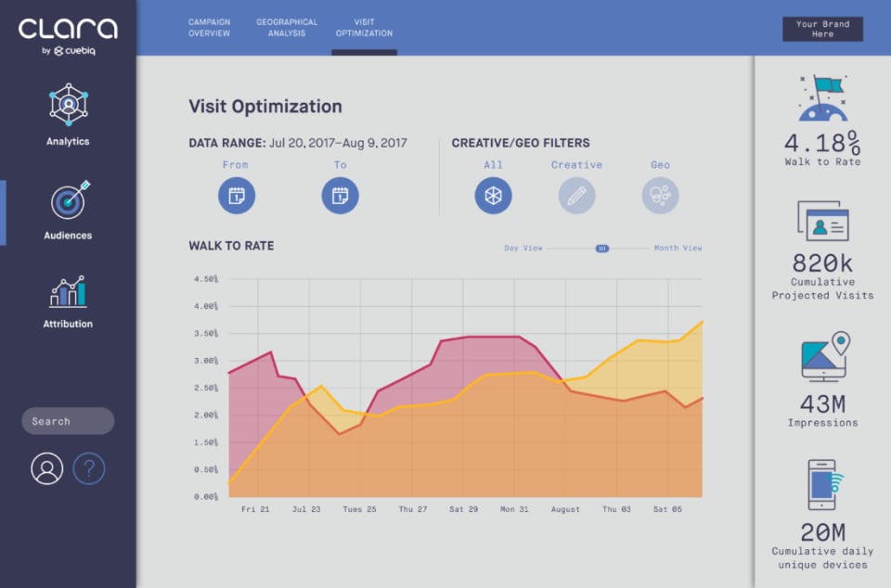Switch to Geographical Analysis tab
The height and width of the screenshot is (588, 891).
click(287, 28)
